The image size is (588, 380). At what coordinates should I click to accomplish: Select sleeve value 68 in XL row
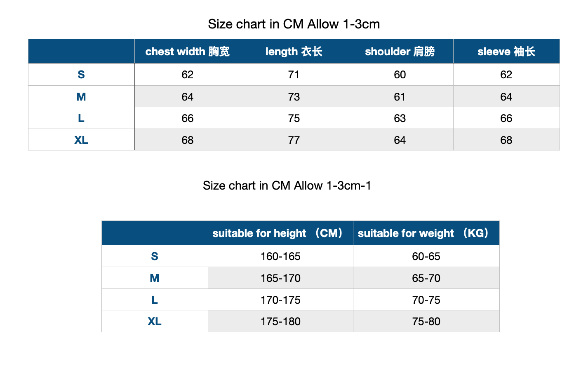tap(506, 140)
